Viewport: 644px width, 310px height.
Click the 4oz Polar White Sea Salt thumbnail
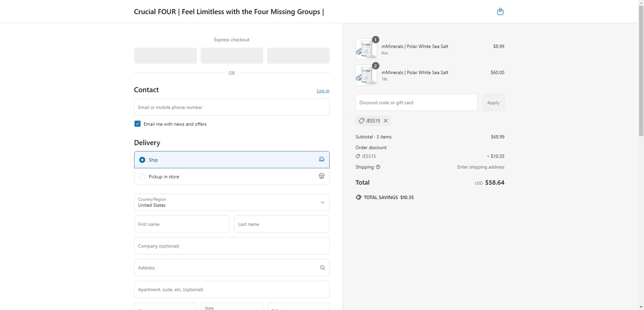pyautogui.click(x=366, y=49)
